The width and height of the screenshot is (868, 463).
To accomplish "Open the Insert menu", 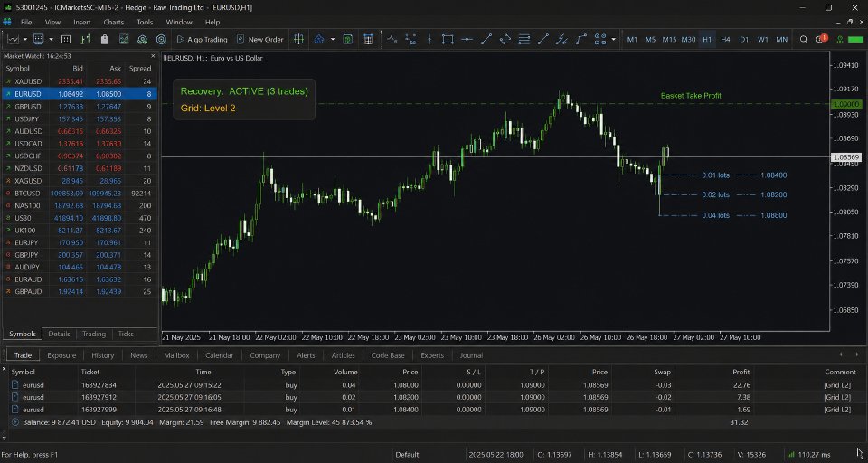I will (x=82, y=22).
